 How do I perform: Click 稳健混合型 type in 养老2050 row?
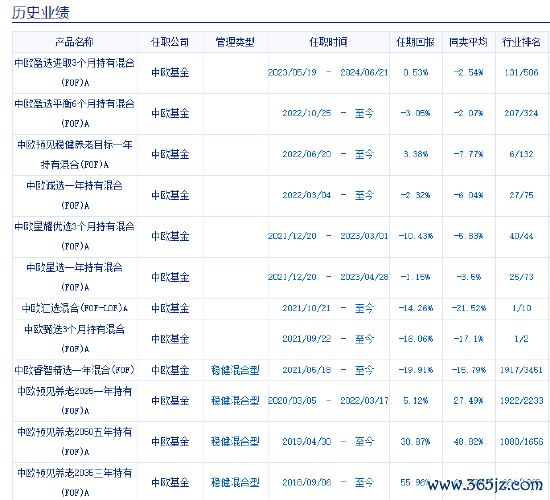[235, 441]
